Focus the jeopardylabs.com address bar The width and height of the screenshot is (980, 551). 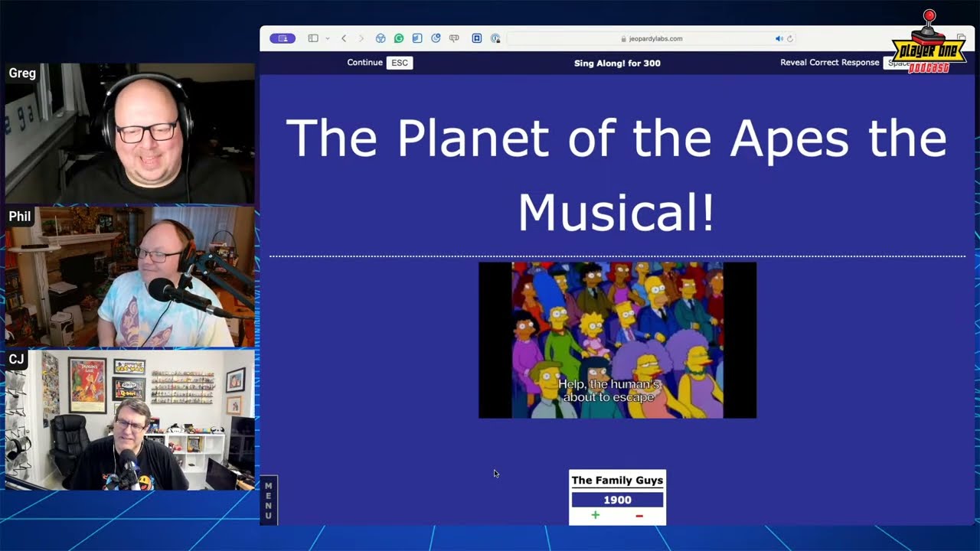tap(651, 38)
